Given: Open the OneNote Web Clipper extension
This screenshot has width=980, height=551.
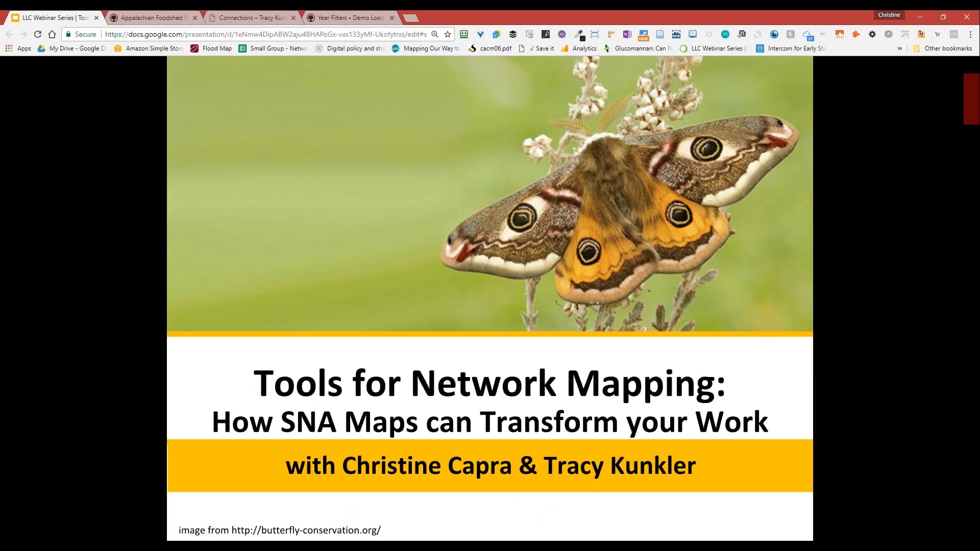Looking at the screenshot, I should coord(627,34).
